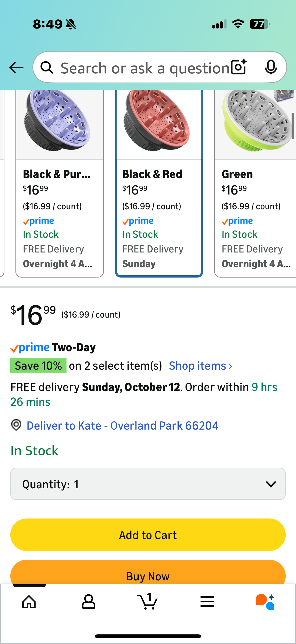Tap the microphone voice search icon

[x=270, y=67]
